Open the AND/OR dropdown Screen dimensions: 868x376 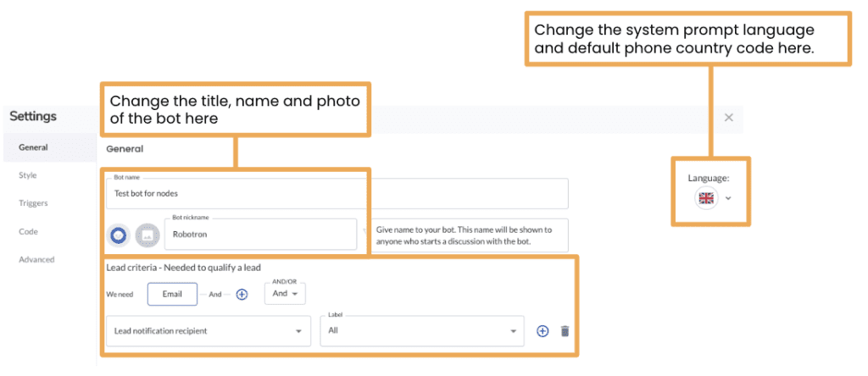(285, 293)
